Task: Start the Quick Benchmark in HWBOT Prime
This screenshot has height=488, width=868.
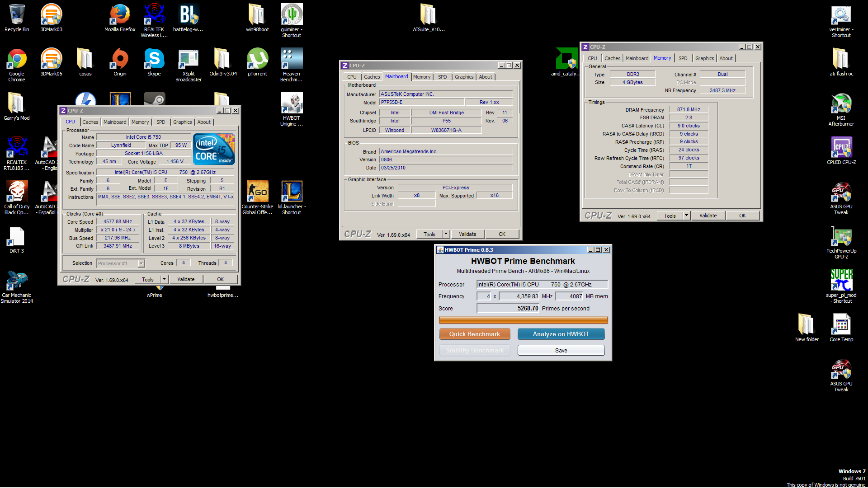Action: [475, 334]
